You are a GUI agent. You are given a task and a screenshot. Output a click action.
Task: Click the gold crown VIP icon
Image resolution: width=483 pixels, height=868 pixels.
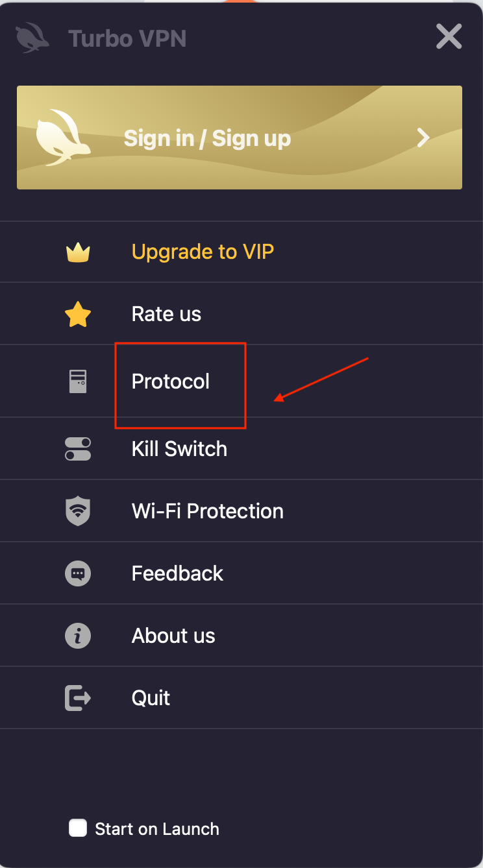pos(78,252)
